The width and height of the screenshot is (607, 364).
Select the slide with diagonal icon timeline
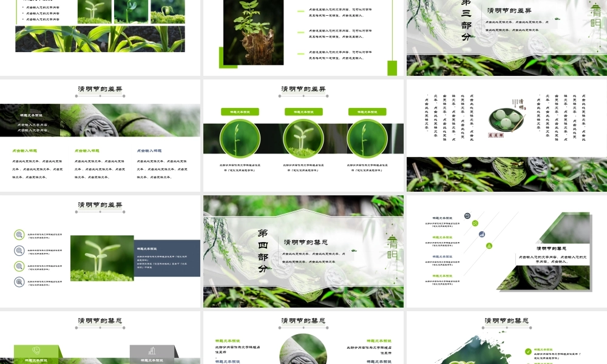pos(507,251)
